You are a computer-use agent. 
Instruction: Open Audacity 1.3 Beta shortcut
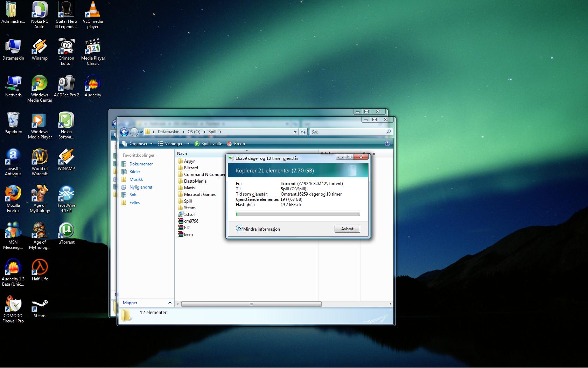pyautogui.click(x=13, y=273)
